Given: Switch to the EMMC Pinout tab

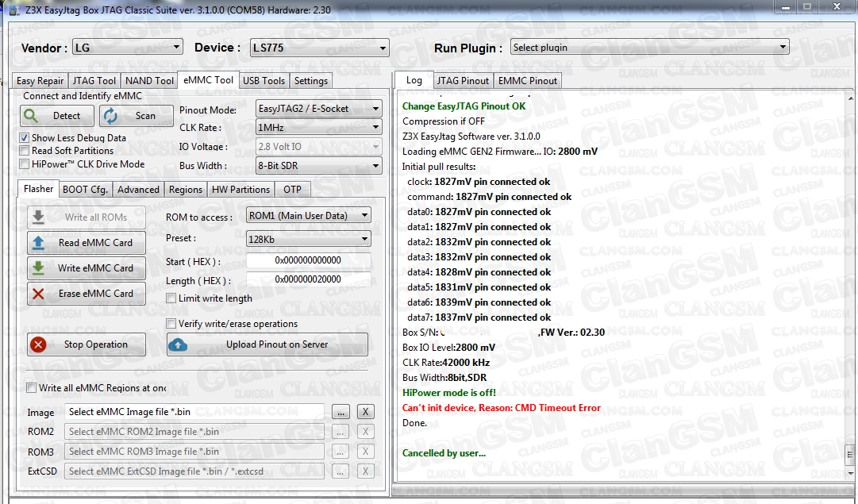Looking at the screenshot, I should coord(527,80).
